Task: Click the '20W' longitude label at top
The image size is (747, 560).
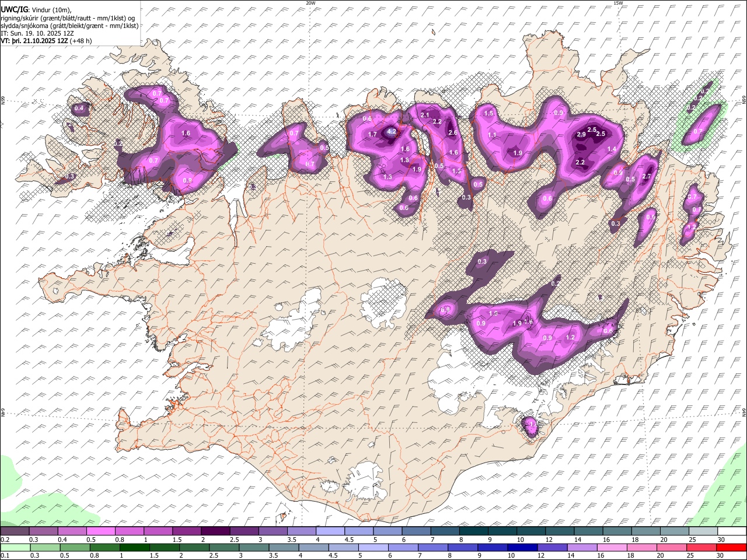Action: click(x=310, y=3)
